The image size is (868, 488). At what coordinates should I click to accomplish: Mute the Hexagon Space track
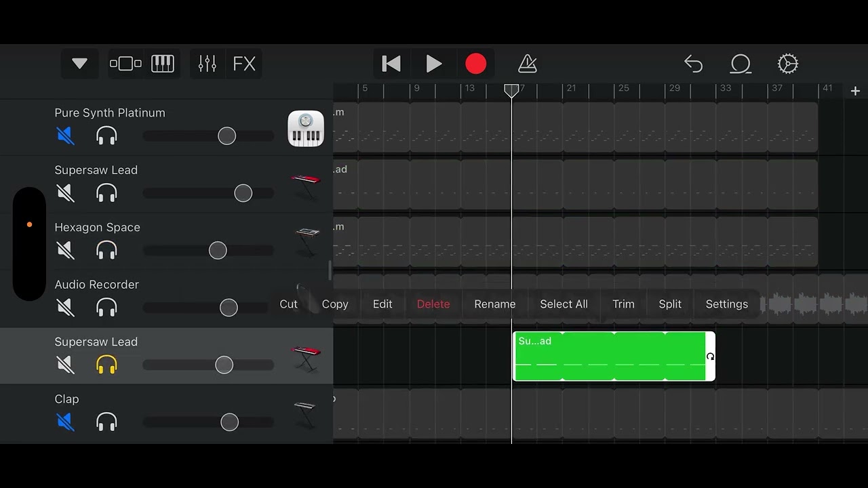pyautogui.click(x=66, y=251)
